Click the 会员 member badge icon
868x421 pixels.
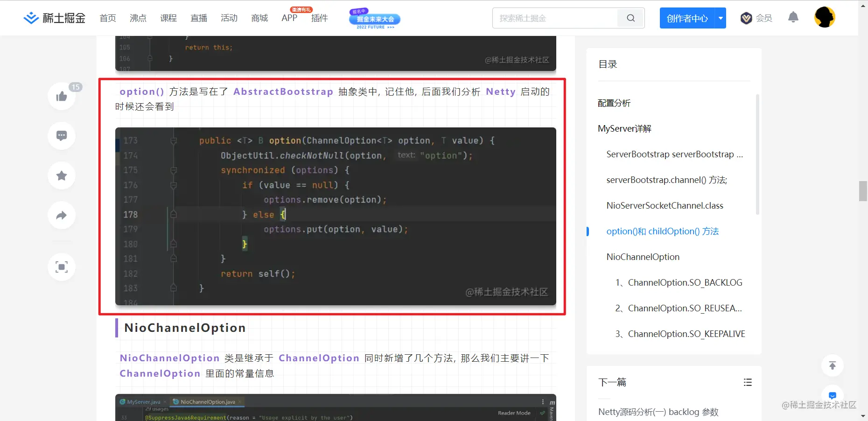pos(746,18)
